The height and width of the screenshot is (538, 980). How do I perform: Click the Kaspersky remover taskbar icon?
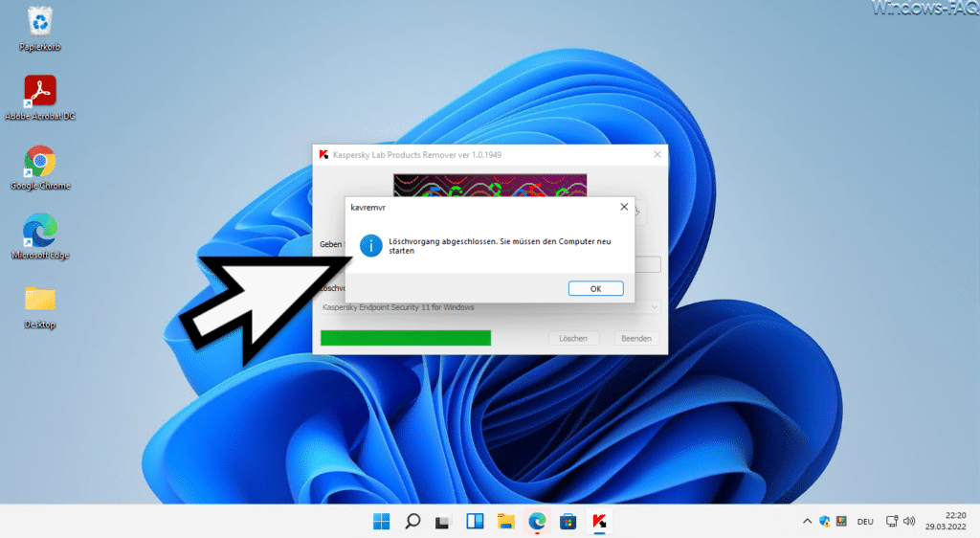pos(599,521)
